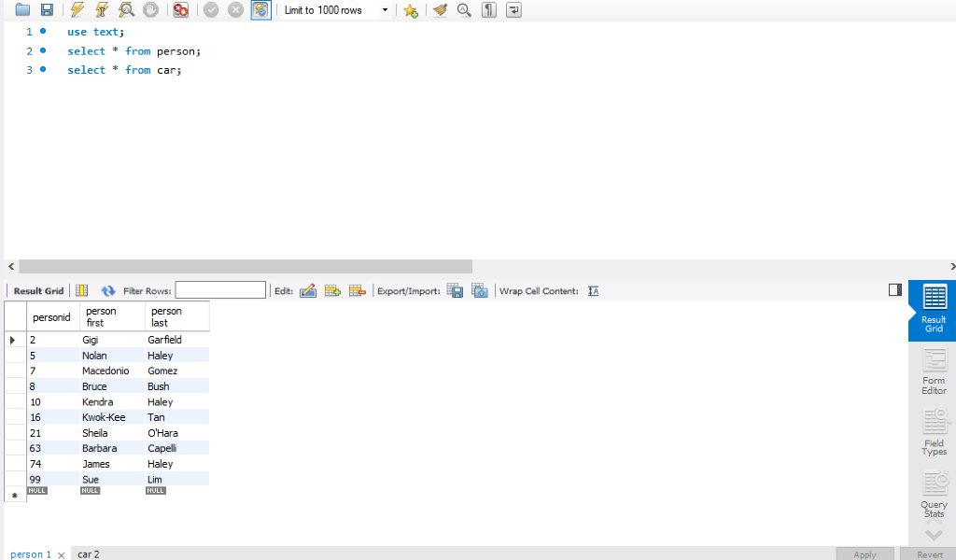This screenshot has height=560, width=956.
Task: Place cursor in 'use text;' line
Action: (95, 32)
